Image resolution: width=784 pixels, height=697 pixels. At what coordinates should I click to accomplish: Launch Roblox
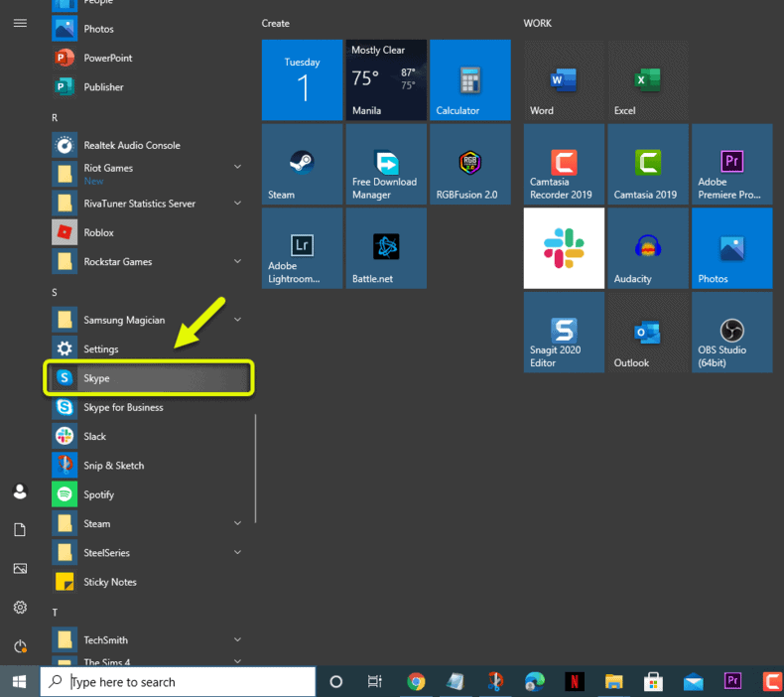(x=149, y=232)
